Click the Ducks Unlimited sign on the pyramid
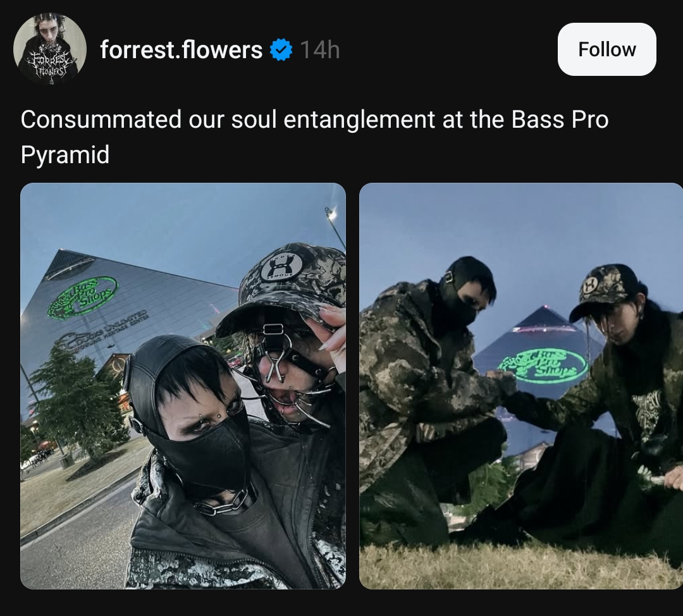The image size is (683, 616). coord(102,328)
